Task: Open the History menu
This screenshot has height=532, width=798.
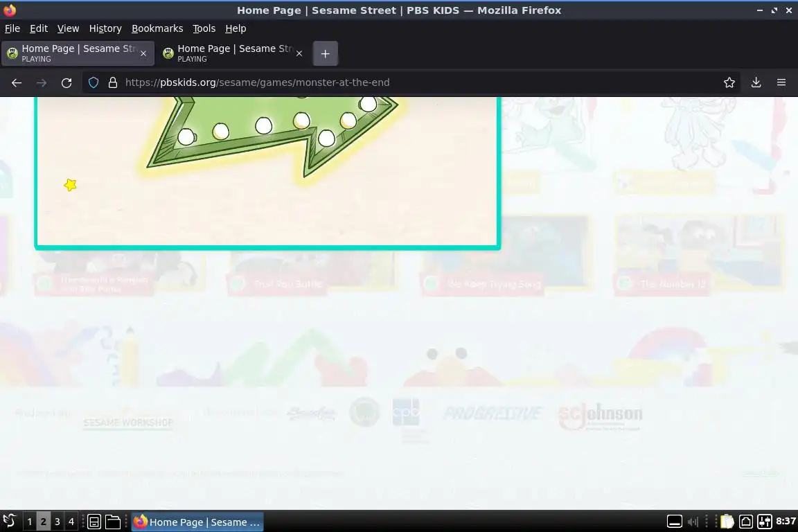Action: [x=105, y=28]
